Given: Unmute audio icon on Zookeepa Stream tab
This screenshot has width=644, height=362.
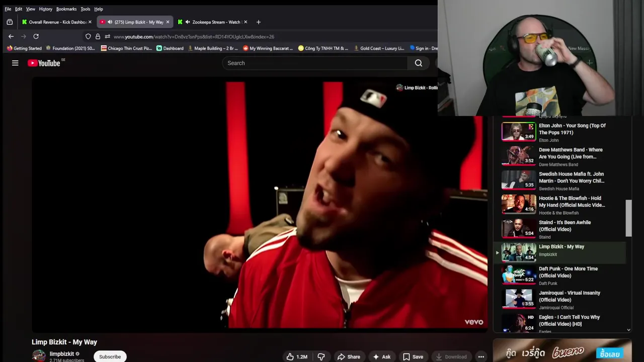Looking at the screenshot, I should pos(188,22).
